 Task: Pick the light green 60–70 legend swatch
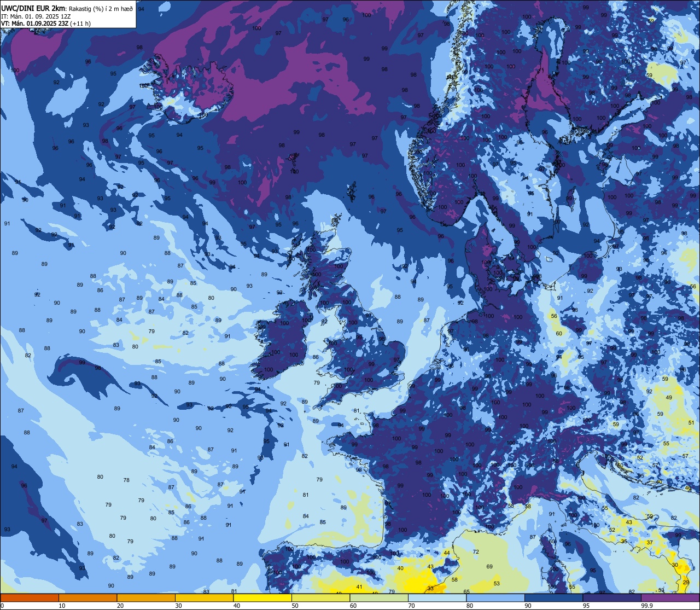point(379,598)
